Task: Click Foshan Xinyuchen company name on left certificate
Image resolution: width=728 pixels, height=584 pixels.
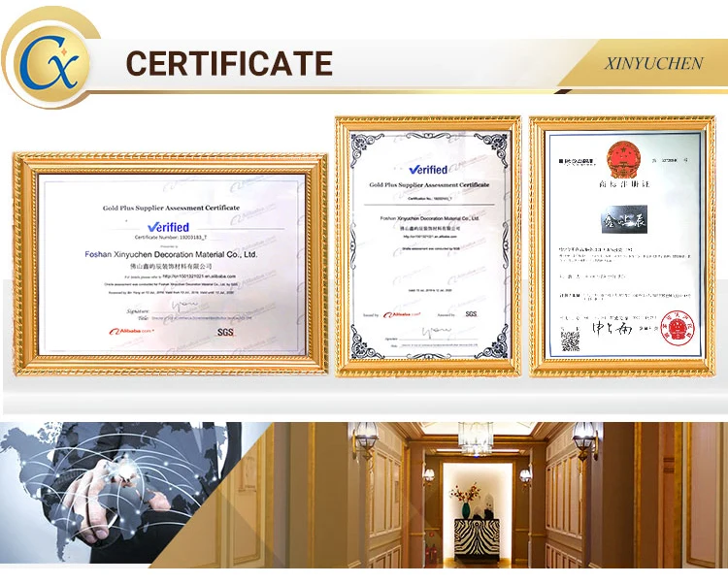Action: tap(170, 254)
